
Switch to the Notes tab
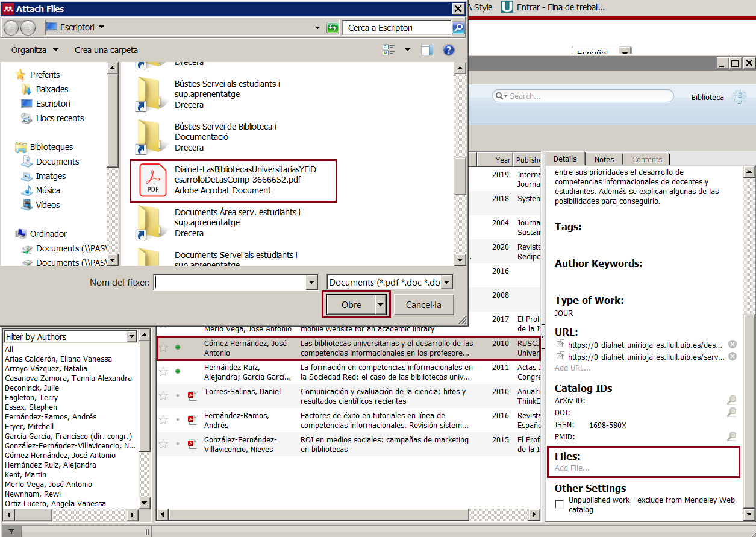(x=604, y=160)
